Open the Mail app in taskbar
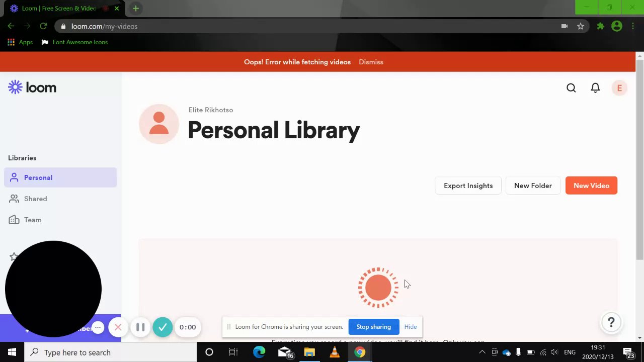The width and height of the screenshot is (644, 362). [x=285, y=352]
